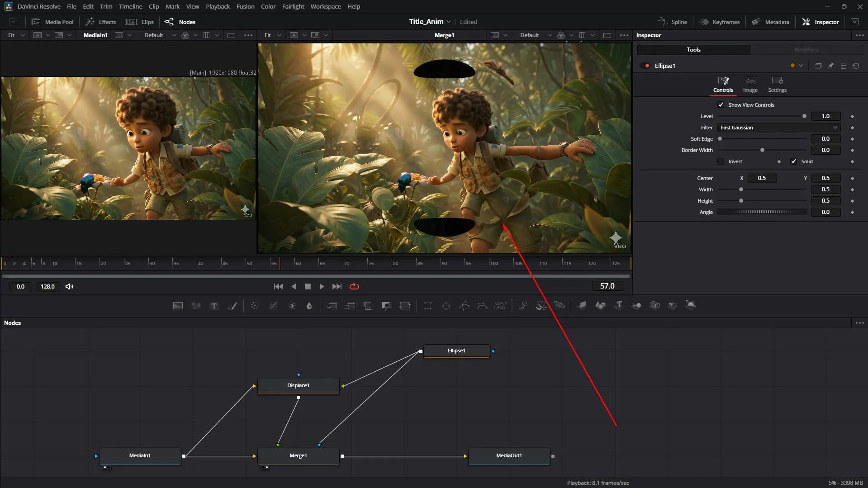The width and height of the screenshot is (868, 488).
Task: Select the Text tool in Fusion toolbar
Action: click(x=214, y=306)
